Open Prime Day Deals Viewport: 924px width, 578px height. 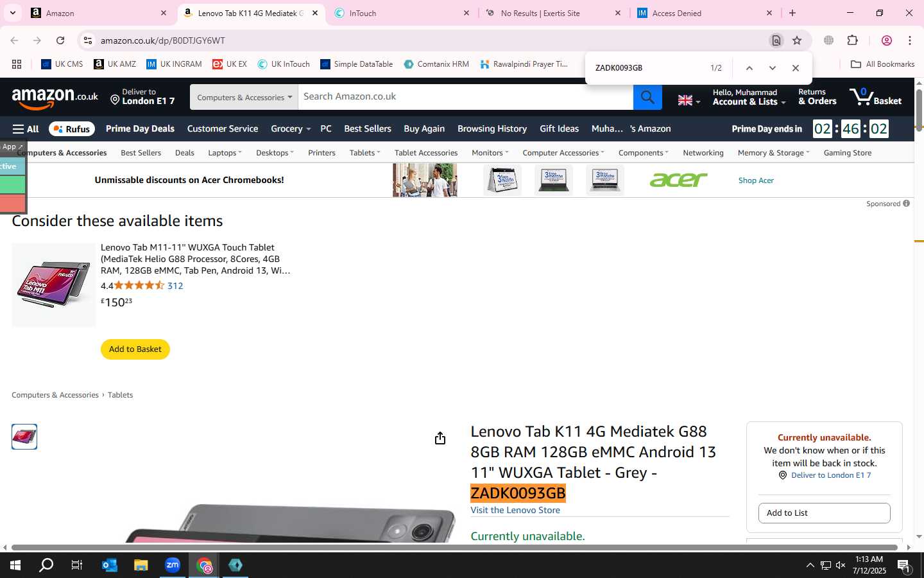coord(140,129)
